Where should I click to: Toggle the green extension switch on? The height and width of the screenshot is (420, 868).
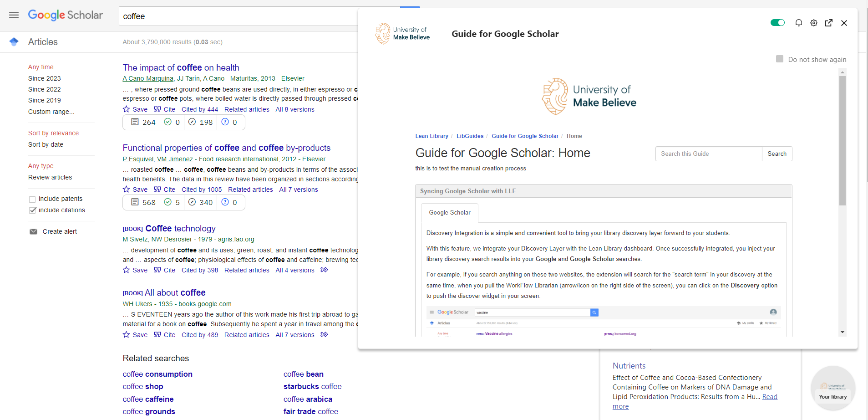click(777, 23)
